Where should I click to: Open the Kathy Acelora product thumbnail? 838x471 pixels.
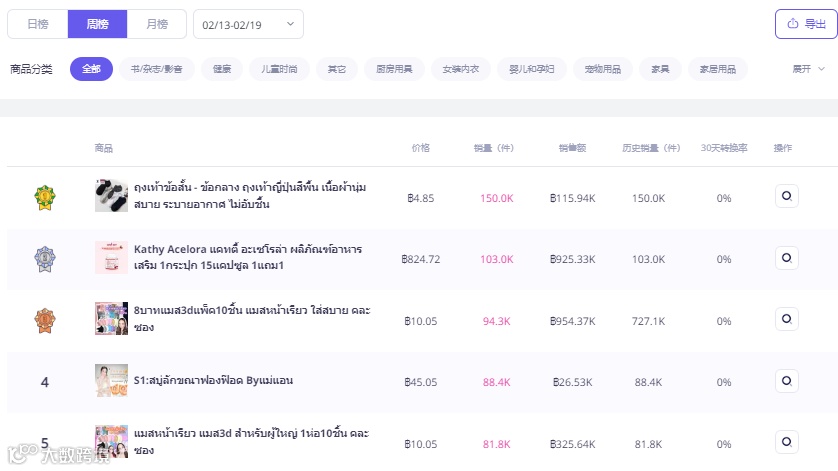pos(110,258)
